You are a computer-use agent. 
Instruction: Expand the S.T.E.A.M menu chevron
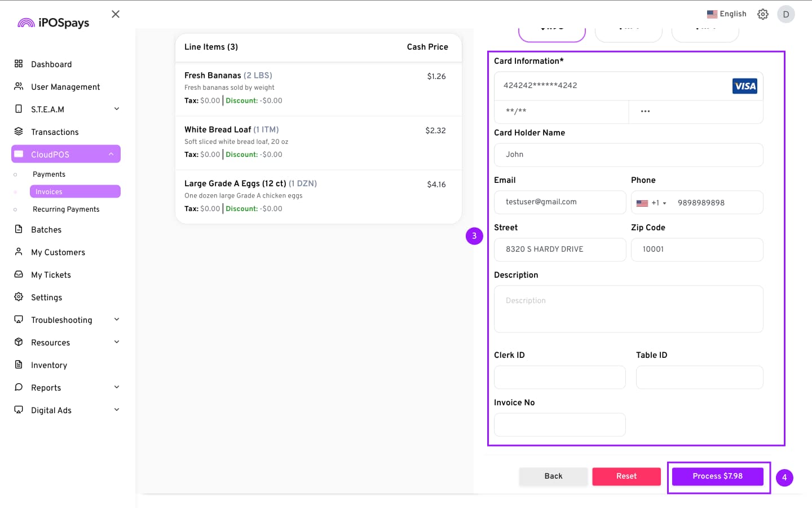[117, 109]
